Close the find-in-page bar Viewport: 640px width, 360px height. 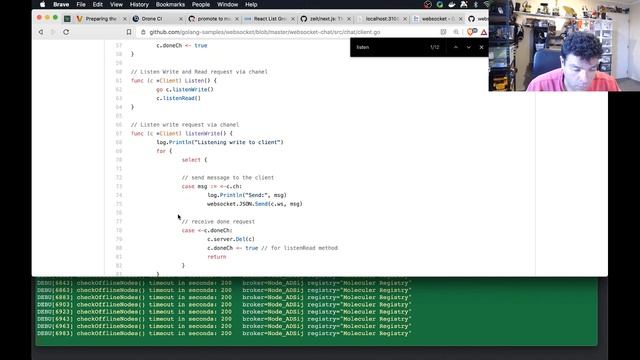point(481,47)
